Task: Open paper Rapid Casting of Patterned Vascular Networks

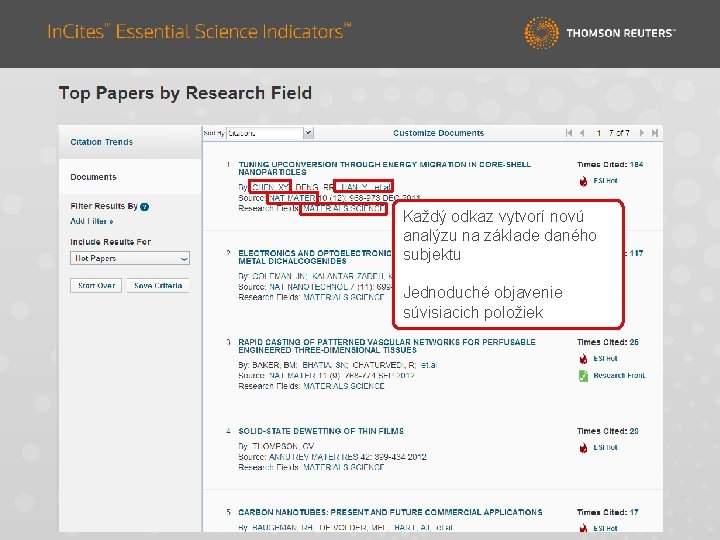Action: point(387,346)
